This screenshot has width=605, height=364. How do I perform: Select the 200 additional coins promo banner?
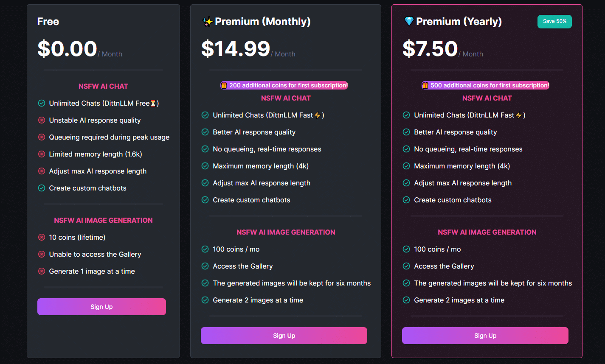pyautogui.click(x=284, y=85)
